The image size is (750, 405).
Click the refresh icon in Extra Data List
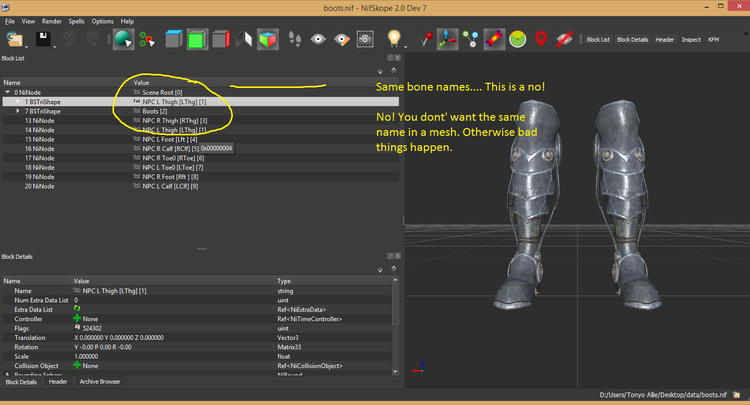pos(77,309)
